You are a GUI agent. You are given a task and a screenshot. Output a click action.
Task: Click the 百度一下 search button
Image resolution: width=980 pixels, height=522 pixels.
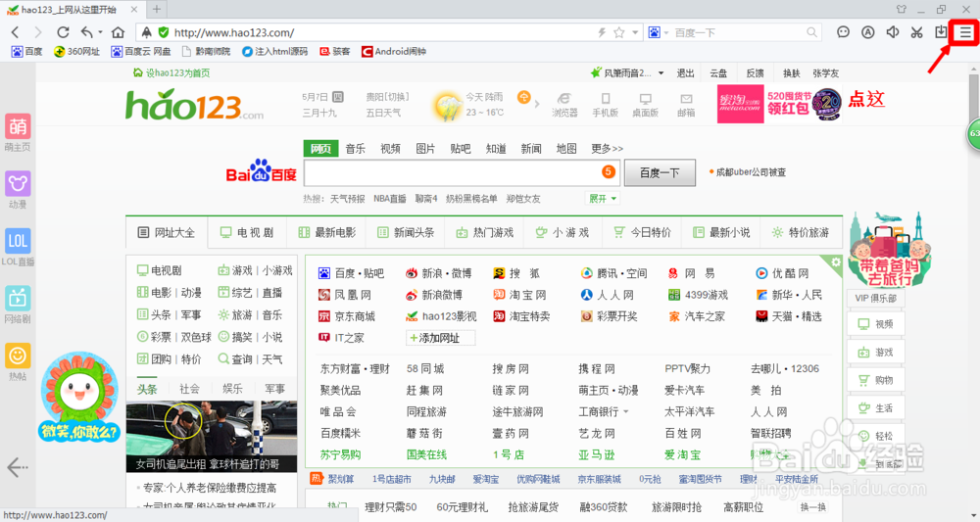coord(660,173)
